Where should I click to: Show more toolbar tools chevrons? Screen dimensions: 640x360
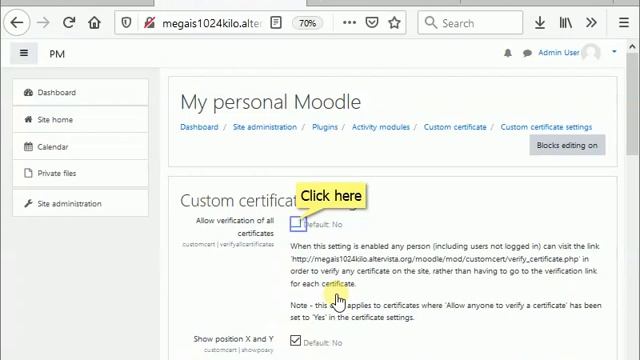coord(591,23)
